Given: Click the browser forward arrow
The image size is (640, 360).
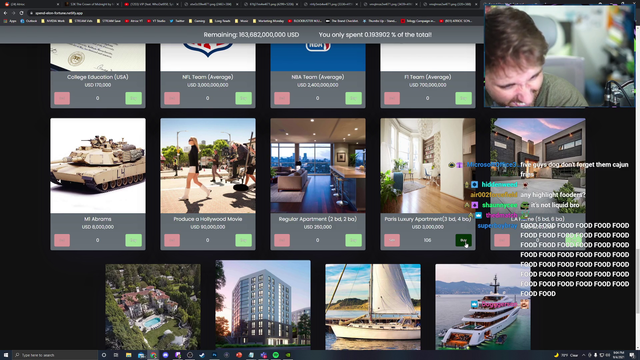Looking at the screenshot, I should (13, 13).
